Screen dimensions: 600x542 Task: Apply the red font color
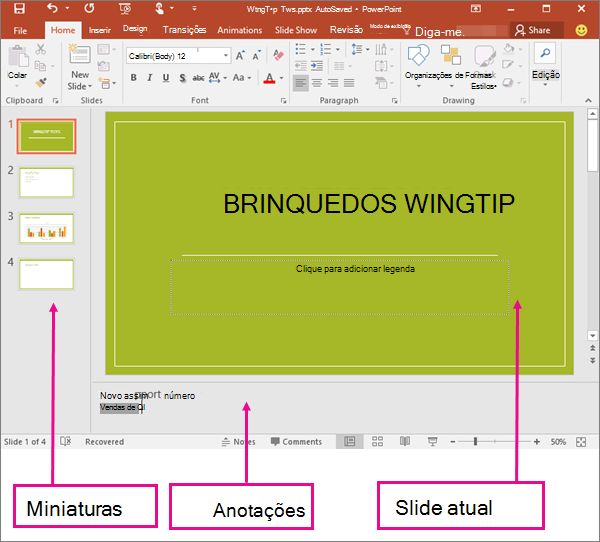pos(270,78)
